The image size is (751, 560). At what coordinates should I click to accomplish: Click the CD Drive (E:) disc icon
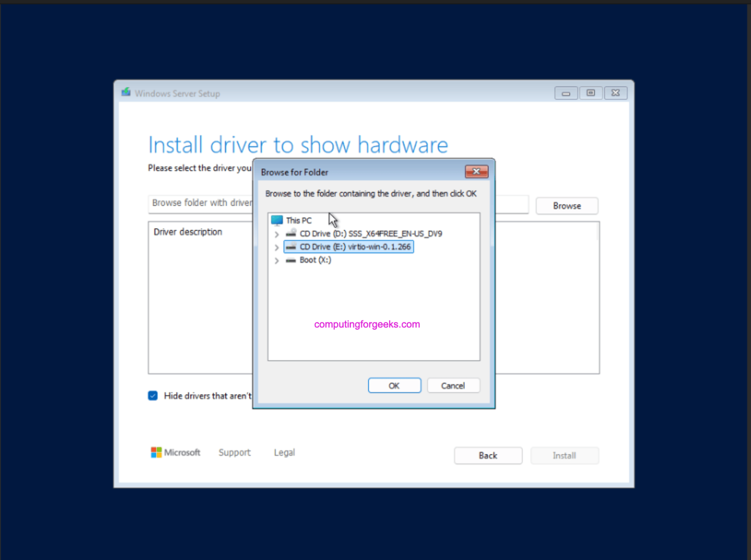point(291,247)
